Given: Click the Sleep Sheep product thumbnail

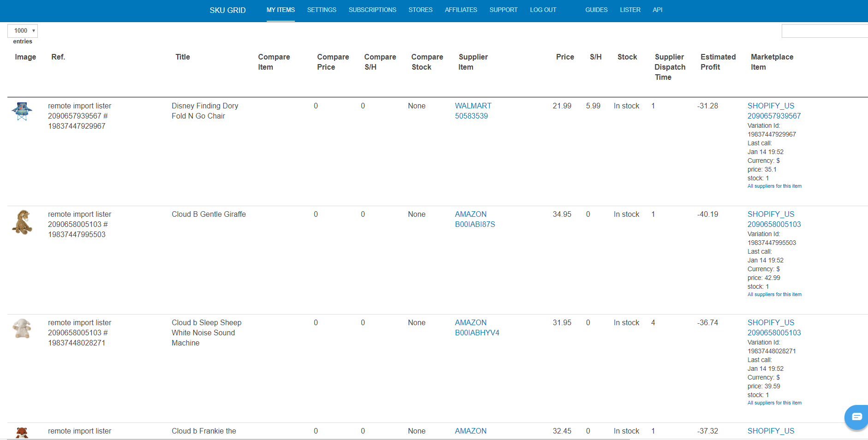Looking at the screenshot, I should pos(22,328).
